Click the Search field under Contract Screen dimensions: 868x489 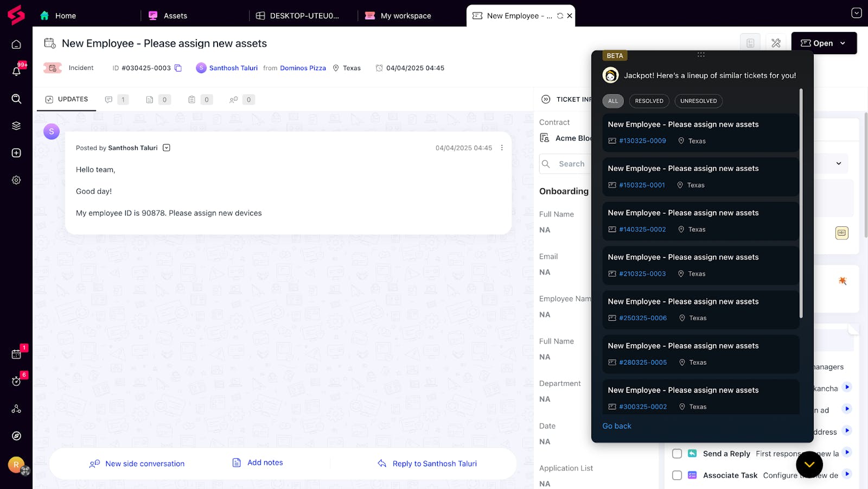pos(566,164)
